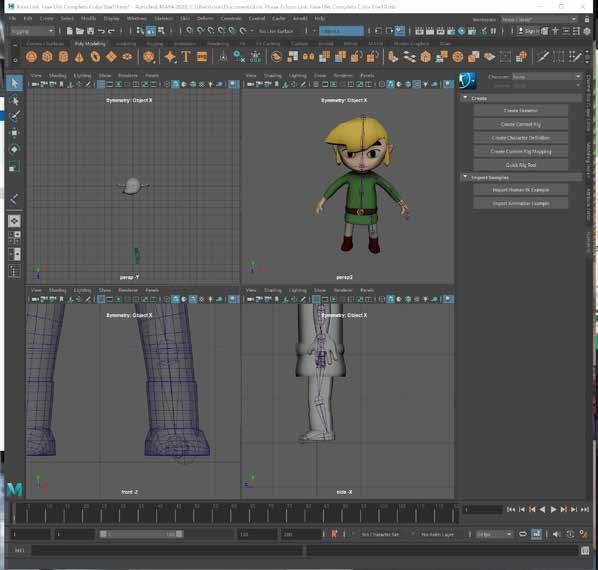Image resolution: width=598 pixels, height=570 pixels.
Task: Click the Create Skeleton button
Action: click(521, 111)
